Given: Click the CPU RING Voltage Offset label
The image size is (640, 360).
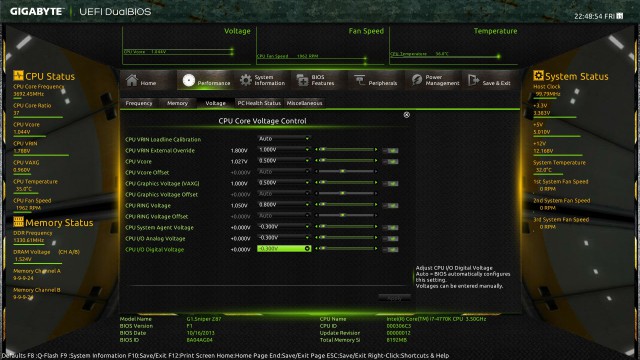Looking at the screenshot, I should tap(157, 217).
